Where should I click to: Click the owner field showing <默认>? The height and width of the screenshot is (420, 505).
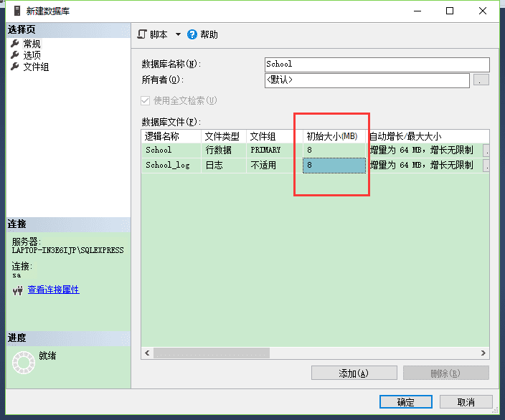367,80
